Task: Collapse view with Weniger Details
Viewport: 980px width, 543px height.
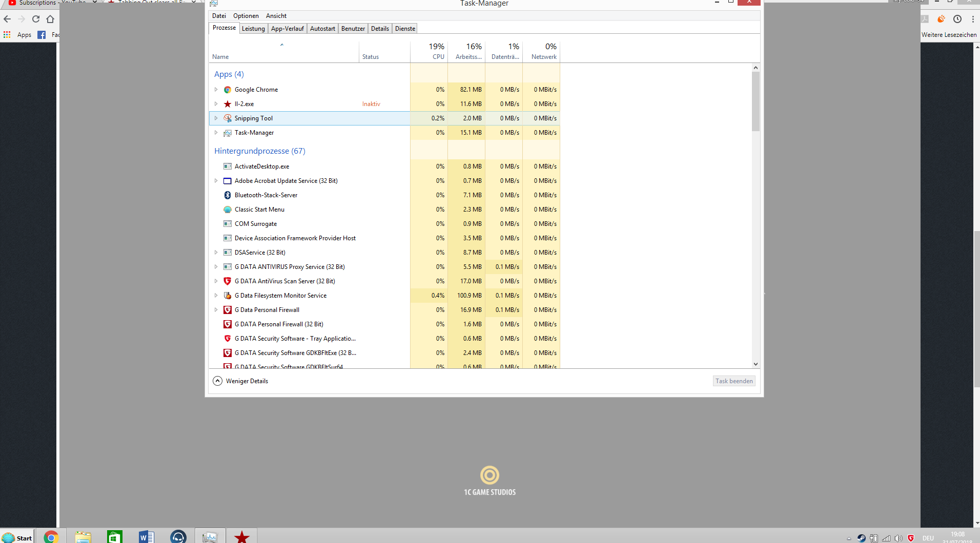Action: (240, 381)
